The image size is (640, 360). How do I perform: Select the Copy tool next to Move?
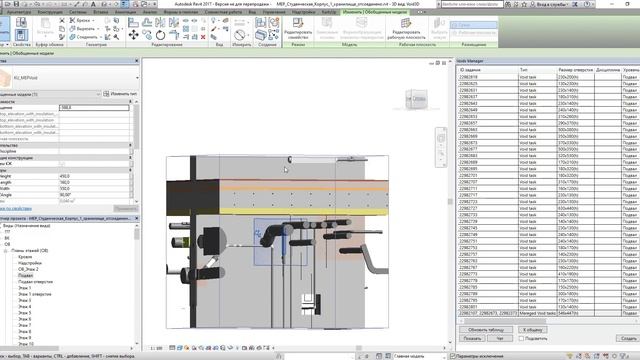147,35
